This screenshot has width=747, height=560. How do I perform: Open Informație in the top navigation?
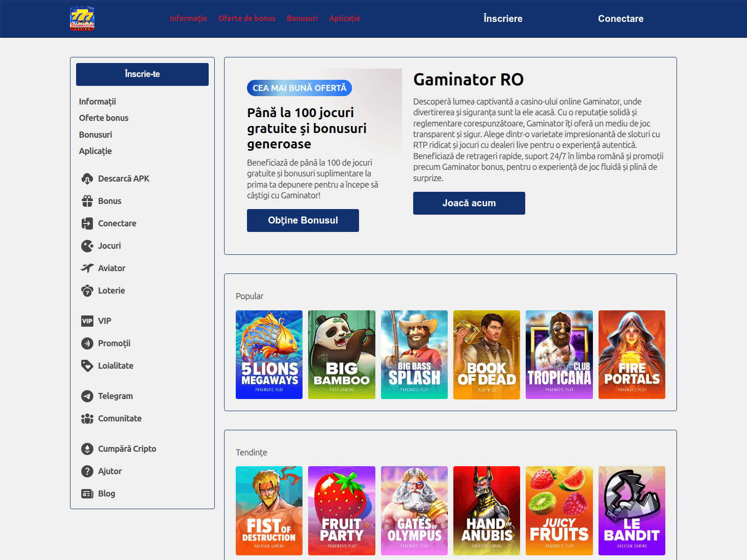coord(188,18)
